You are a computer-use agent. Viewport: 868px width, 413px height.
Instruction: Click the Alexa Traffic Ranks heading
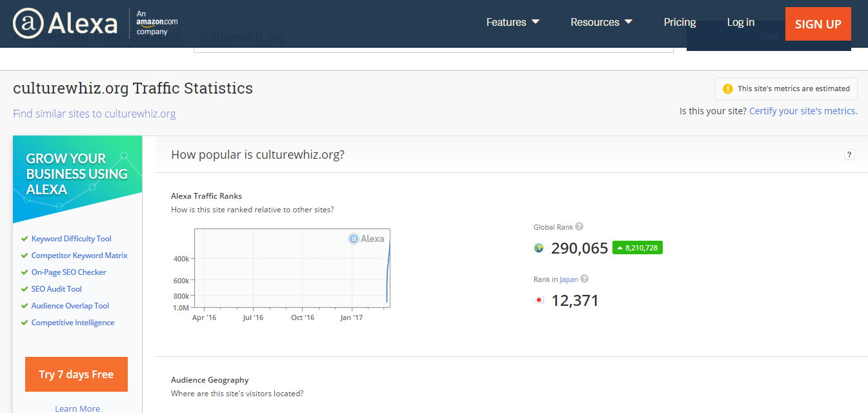click(x=207, y=196)
